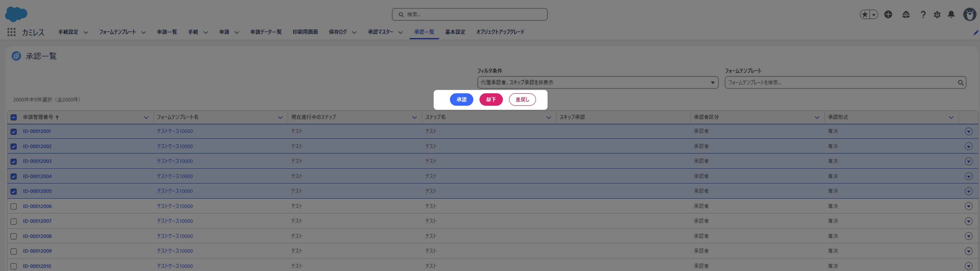
Task: Open the 手続設定 menu chevron
Action: (x=86, y=32)
